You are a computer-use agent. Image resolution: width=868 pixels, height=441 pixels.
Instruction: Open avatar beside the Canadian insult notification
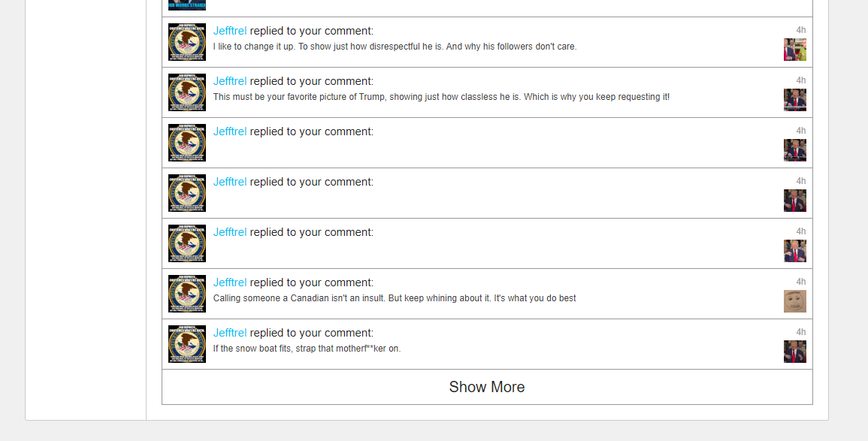tap(187, 294)
